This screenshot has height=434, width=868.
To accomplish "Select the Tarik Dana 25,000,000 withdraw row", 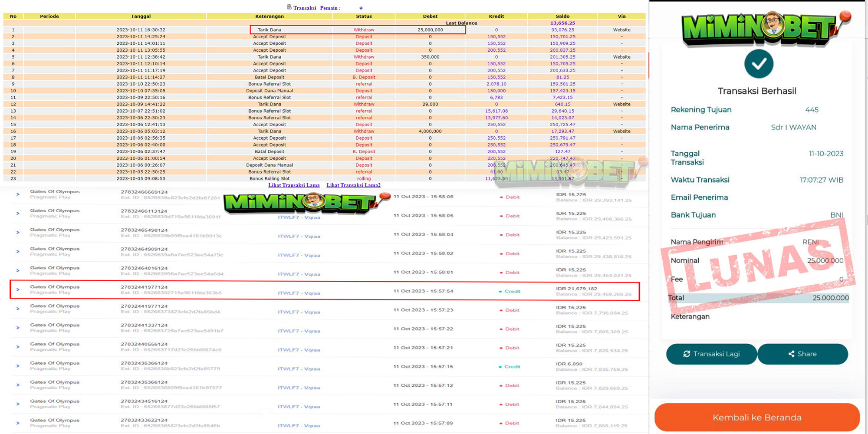I will coord(357,30).
